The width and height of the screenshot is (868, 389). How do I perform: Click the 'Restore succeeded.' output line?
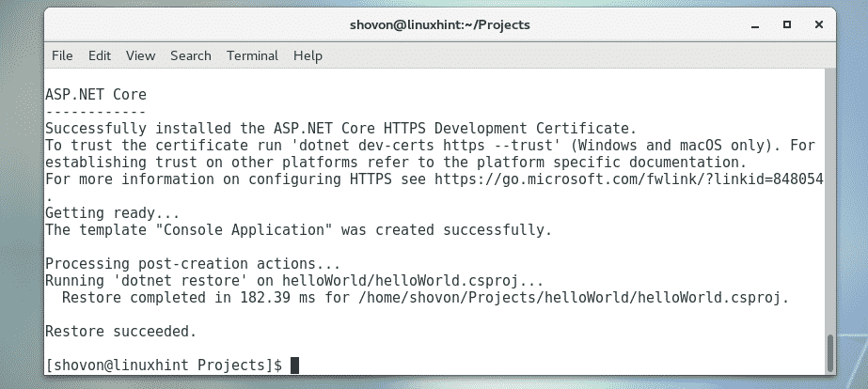coord(120,331)
